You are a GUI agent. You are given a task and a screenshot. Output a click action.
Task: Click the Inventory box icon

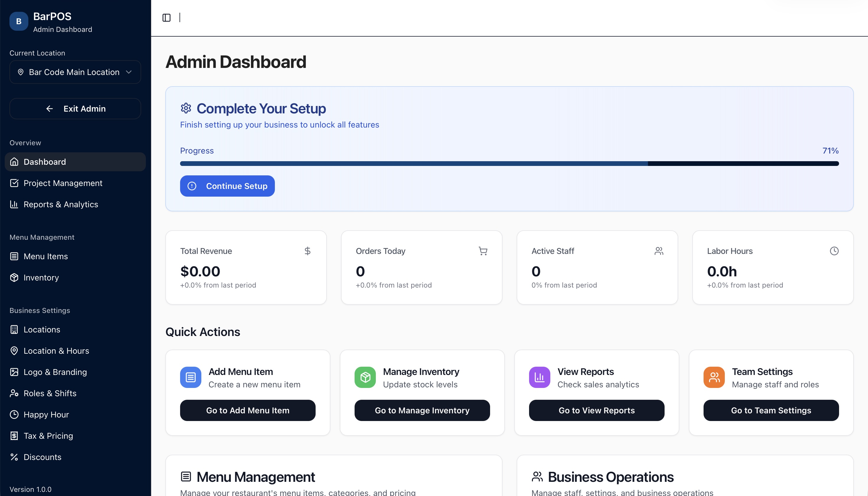click(x=14, y=278)
